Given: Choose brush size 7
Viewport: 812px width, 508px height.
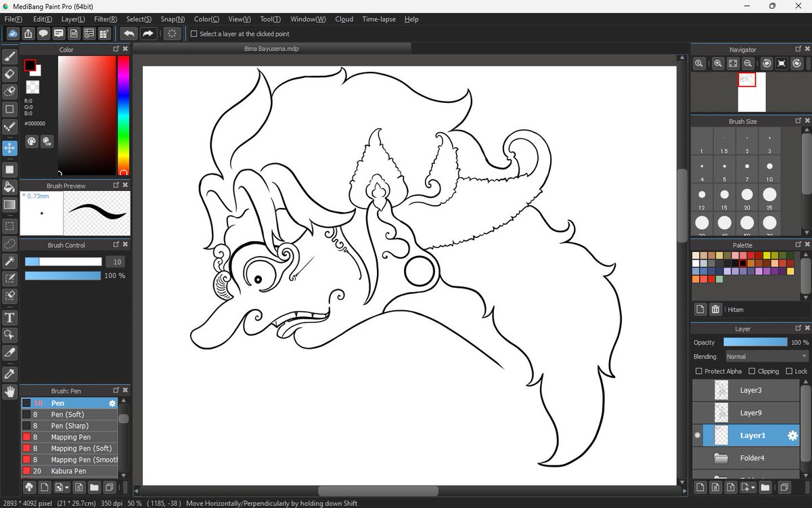Looking at the screenshot, I should 747,169.
